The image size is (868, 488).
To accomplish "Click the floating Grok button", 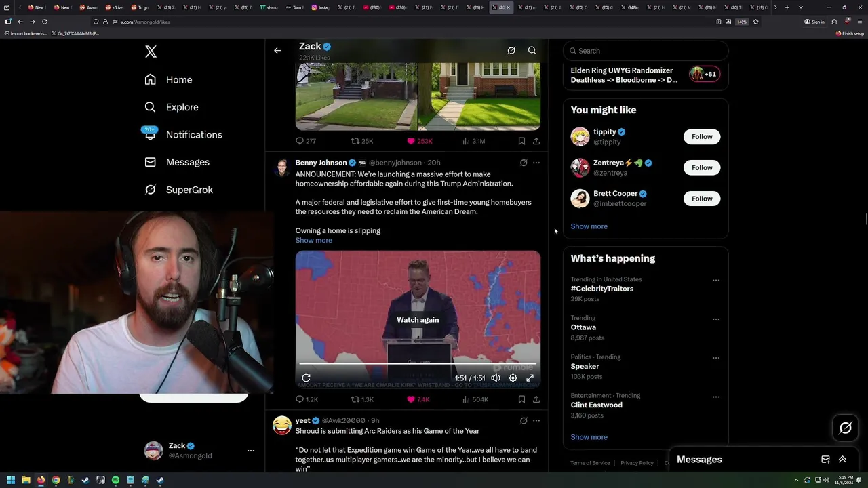I will coord(846,428).
